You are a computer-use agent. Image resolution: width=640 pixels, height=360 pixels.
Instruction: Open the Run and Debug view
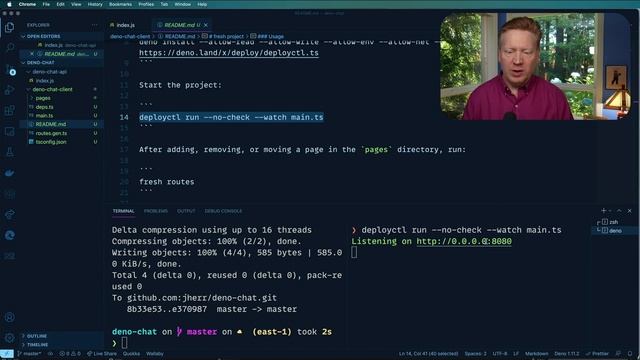coord(9,90)
